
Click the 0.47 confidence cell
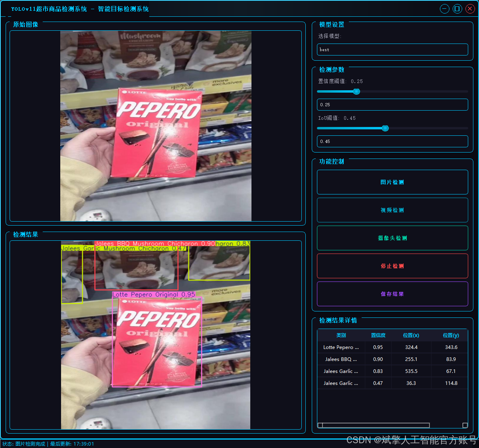pos(378,383)
